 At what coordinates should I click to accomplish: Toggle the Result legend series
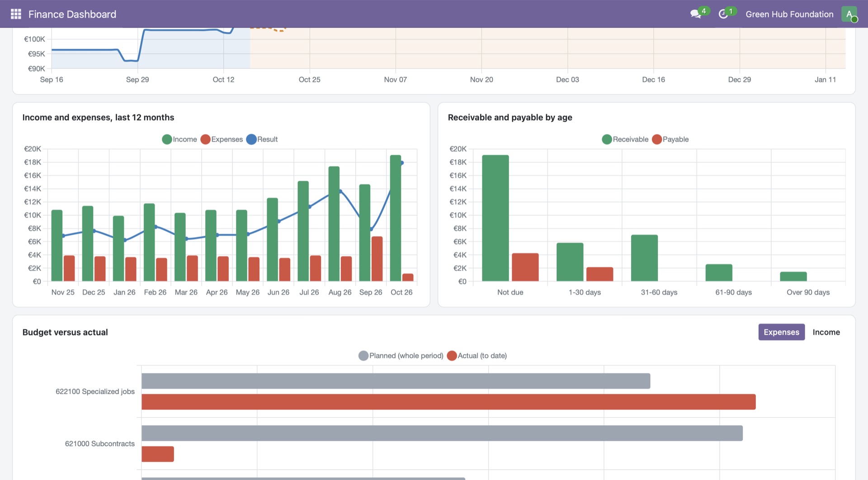(x=262, y=139)
